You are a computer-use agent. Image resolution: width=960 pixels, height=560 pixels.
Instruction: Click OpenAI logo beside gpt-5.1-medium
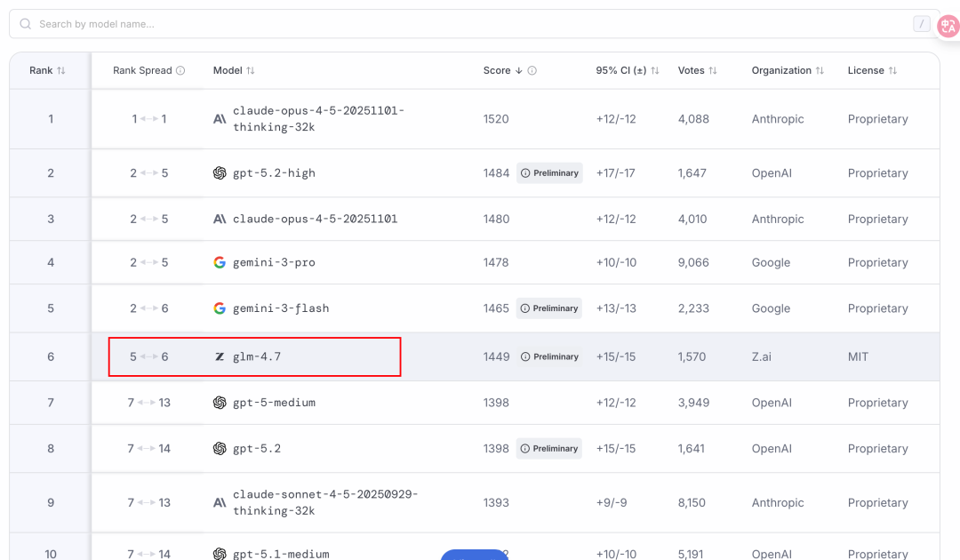pyautogui.click(x=220, y=554)
